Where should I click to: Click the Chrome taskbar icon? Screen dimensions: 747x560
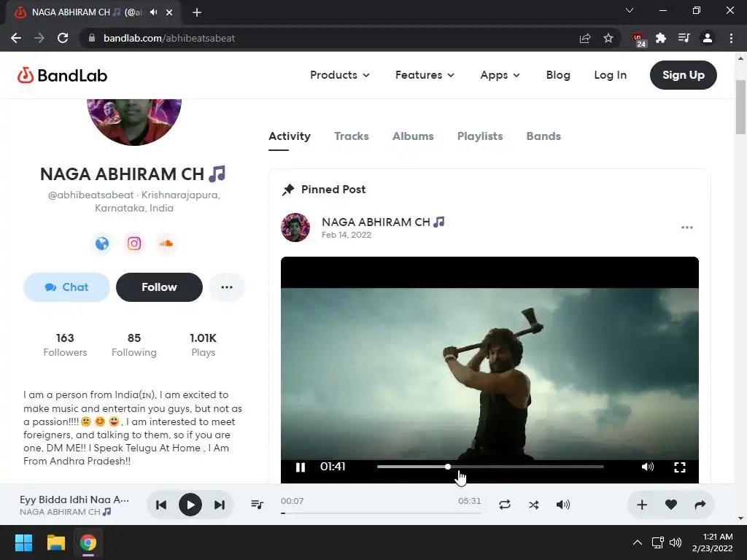88,542
